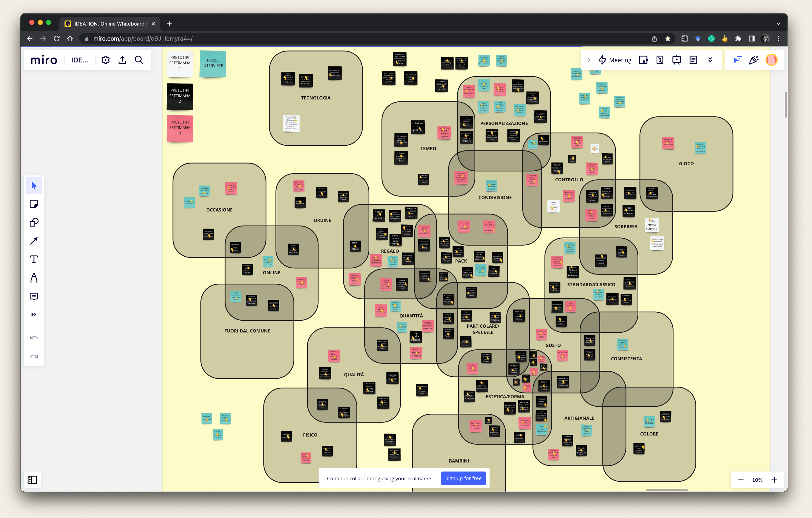812x518 pixels.
Task: Select the pink PRETOTIPI SETTIMANA 3 note
Action: pos(180,128)
